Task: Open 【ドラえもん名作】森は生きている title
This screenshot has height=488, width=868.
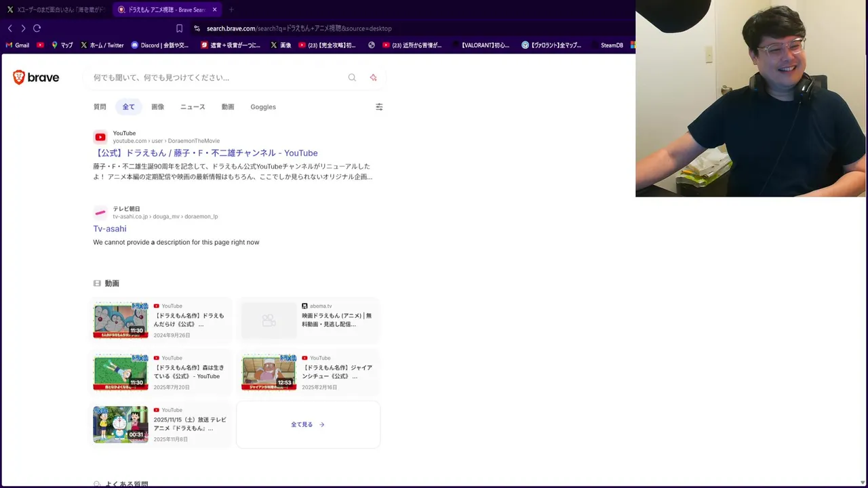Action: pos(189,372)
